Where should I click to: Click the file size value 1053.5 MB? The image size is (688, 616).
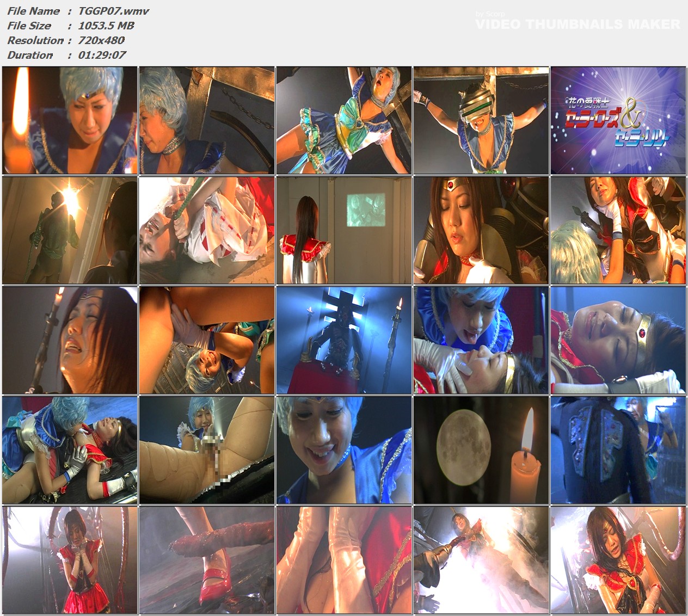tap(106, 26)
